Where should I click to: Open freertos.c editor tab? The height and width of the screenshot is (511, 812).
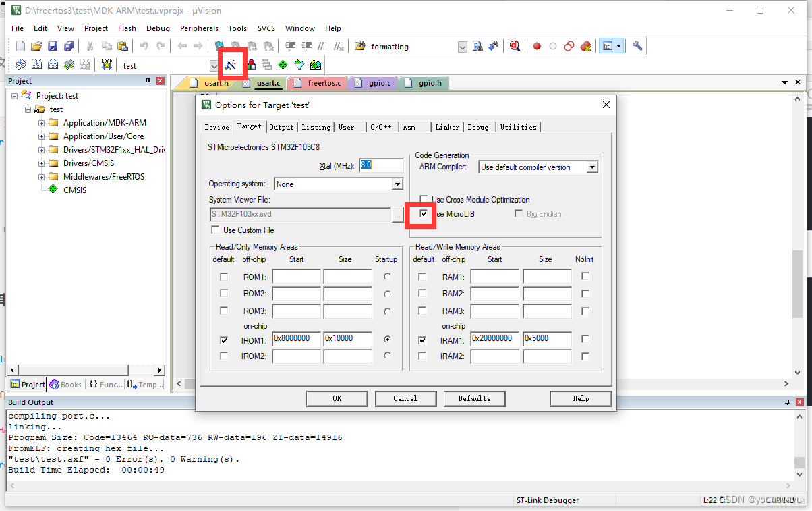[x=319, y=83]
